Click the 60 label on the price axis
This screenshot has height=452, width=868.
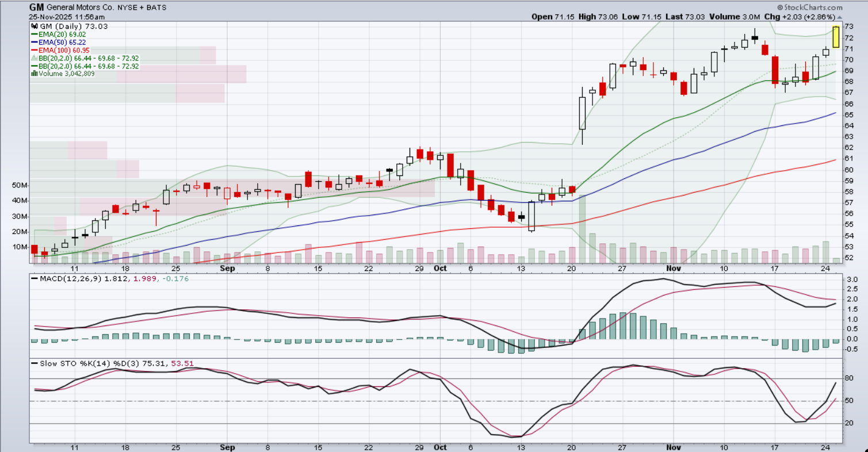tap(849, 170)
